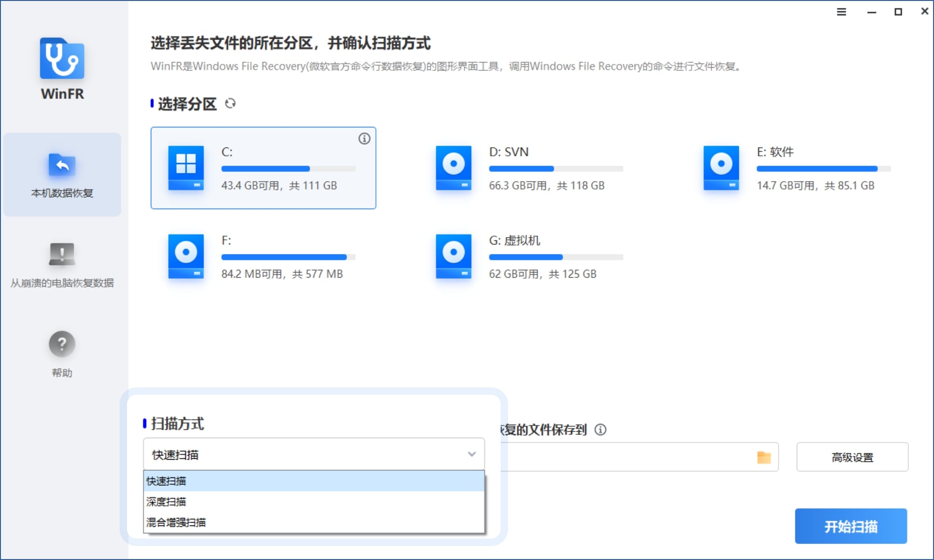Click 开始扫描 to start scanning
Screen dimensions: 934x560
[851, 526]
